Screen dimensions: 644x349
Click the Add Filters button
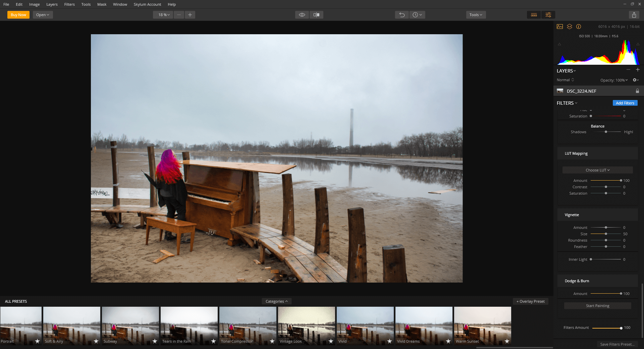[x=625, y=103]
